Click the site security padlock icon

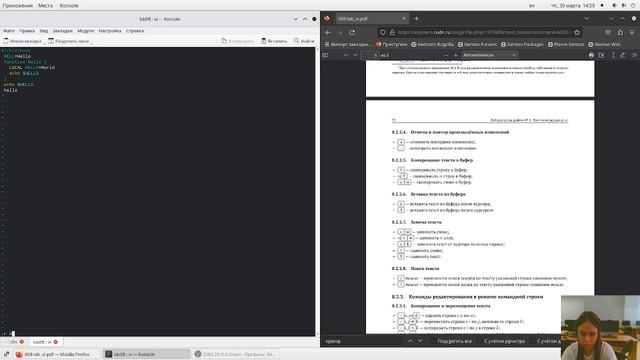(392, 32)
